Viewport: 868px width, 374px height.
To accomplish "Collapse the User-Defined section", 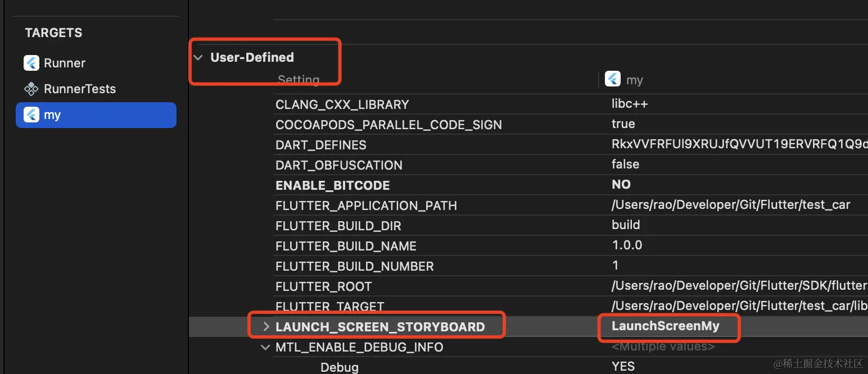I will point(198,57).
